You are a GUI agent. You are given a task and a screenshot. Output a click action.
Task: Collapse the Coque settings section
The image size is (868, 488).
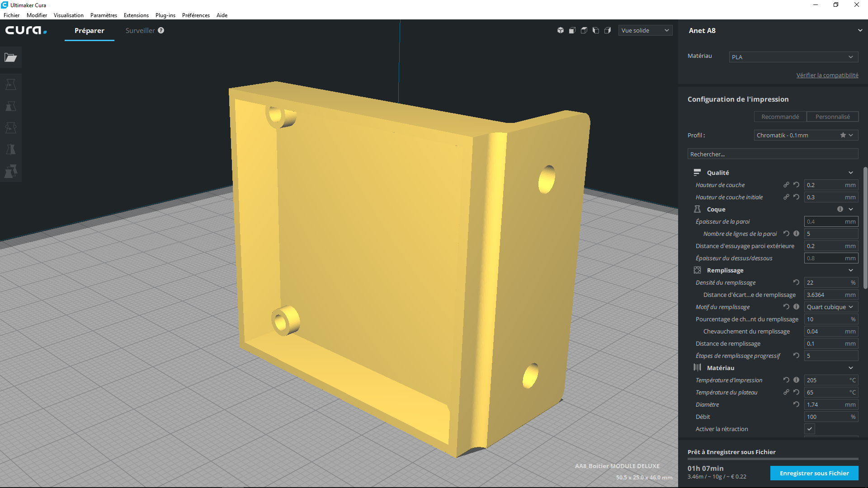[851, 209]
